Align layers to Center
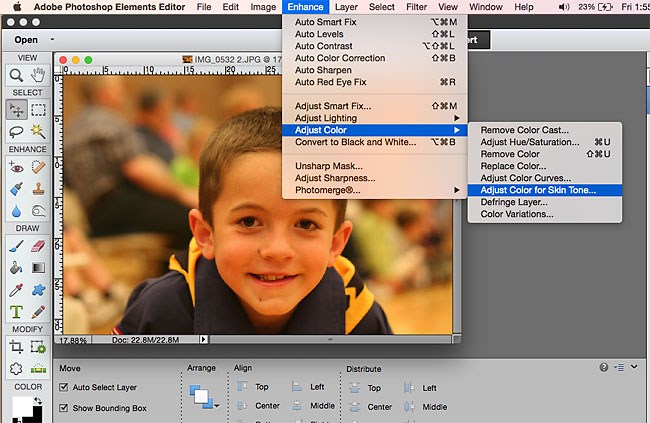 258,406
